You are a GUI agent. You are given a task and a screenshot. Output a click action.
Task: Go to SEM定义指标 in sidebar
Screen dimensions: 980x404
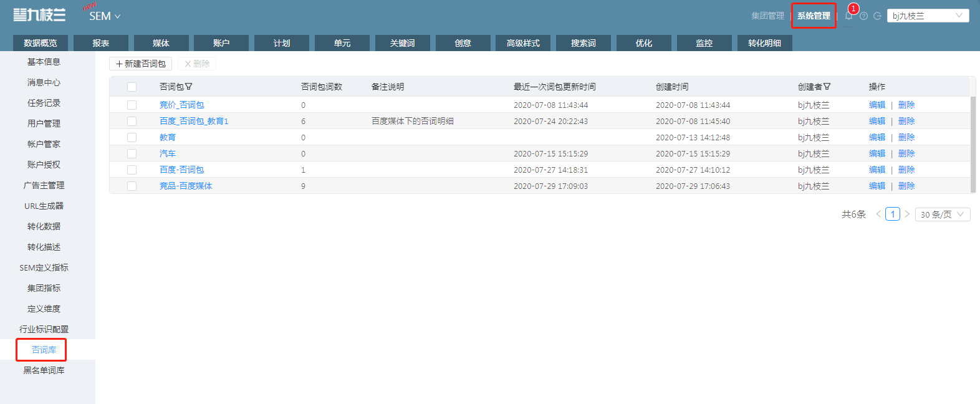(44, 267)
